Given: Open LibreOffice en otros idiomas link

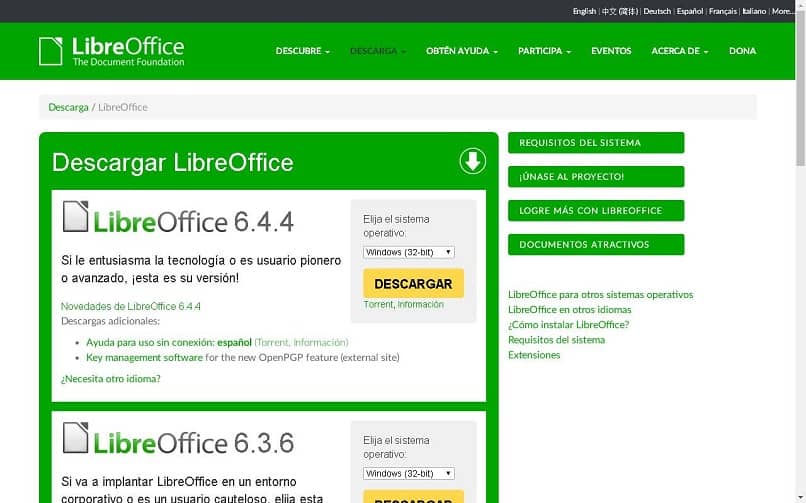Looking at the screenshot, I should 570,310.
